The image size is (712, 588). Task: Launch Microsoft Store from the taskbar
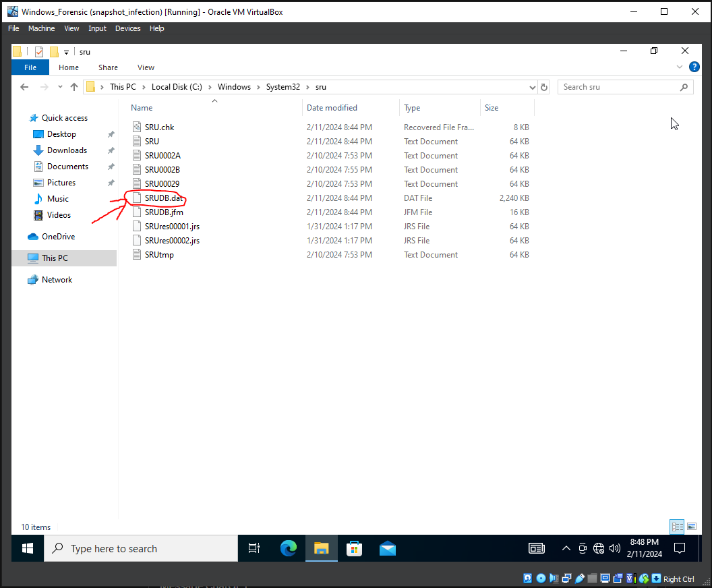tap(354, 549)
